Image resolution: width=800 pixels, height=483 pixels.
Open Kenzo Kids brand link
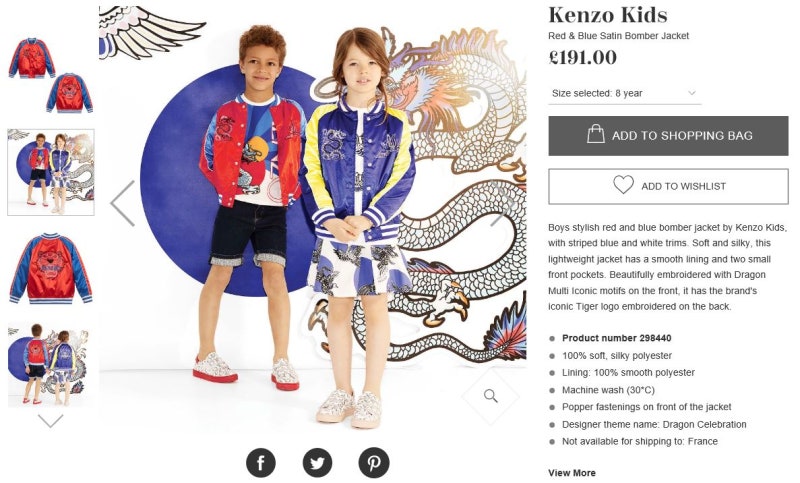pyautogui.click(x=608, y=15)
